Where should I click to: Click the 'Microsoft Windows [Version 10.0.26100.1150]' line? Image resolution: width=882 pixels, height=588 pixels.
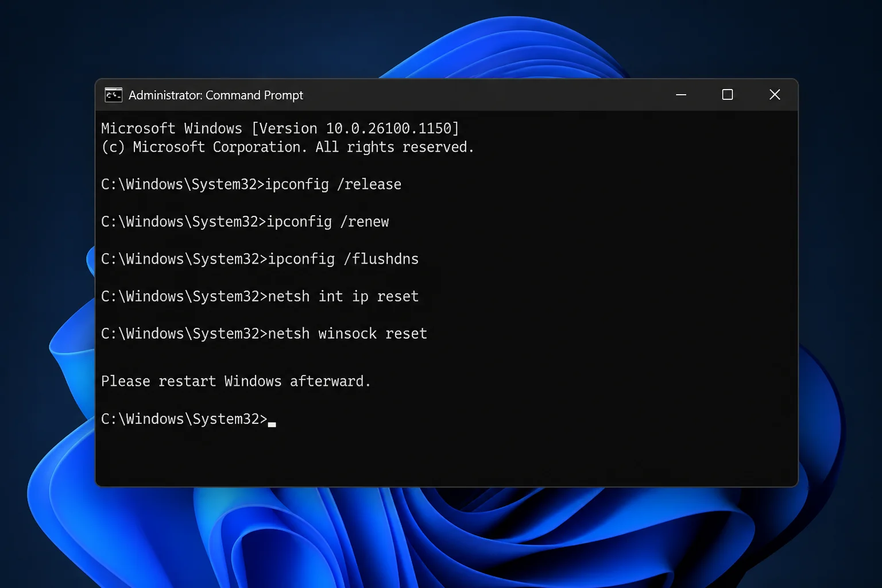tap(280, 129)
